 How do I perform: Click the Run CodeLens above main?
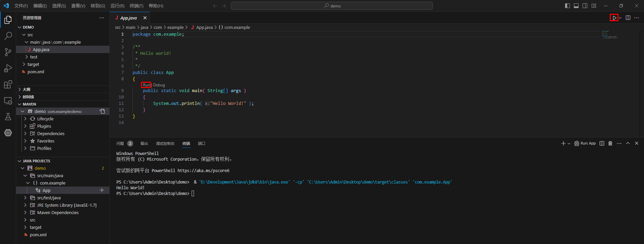pyautogui.click(x=146, y=85)
